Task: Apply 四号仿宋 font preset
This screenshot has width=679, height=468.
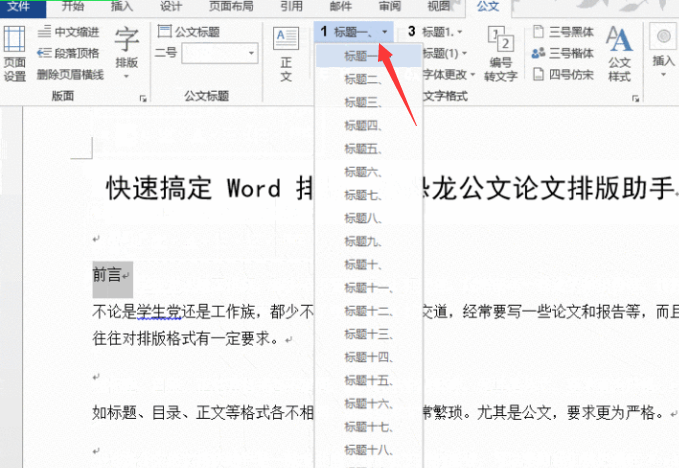Action: click(563, 74)
